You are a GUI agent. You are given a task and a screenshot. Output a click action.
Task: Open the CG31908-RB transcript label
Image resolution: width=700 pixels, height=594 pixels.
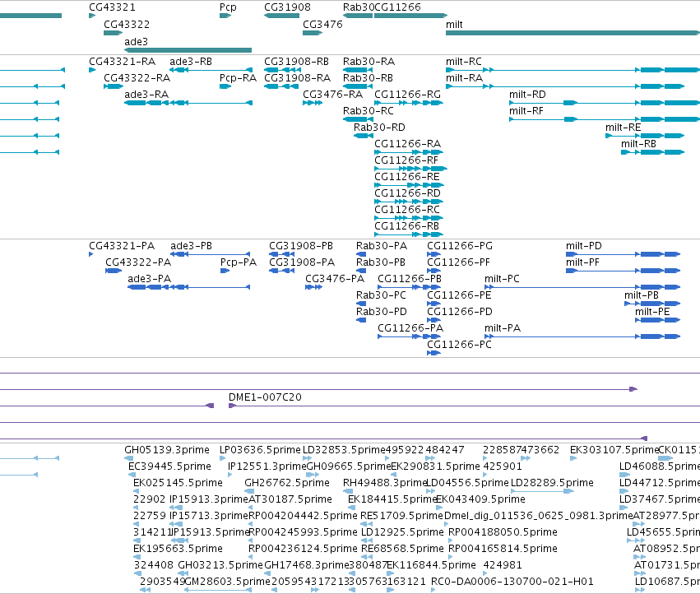click(x=296, y=62)
